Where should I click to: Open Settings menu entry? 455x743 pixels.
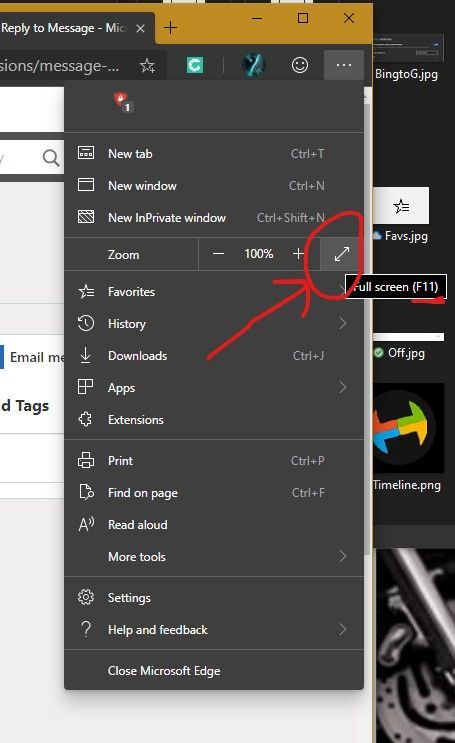(x=214, y=598)
